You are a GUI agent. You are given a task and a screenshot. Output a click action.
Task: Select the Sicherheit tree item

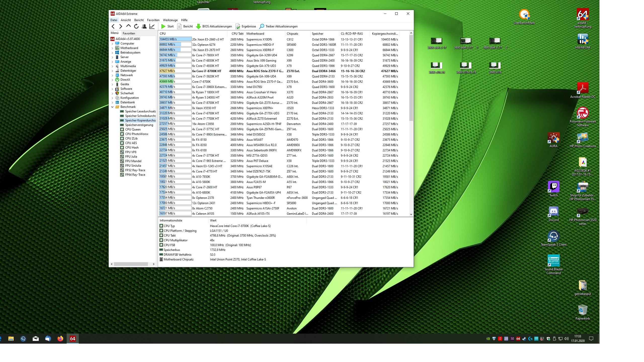125,93
